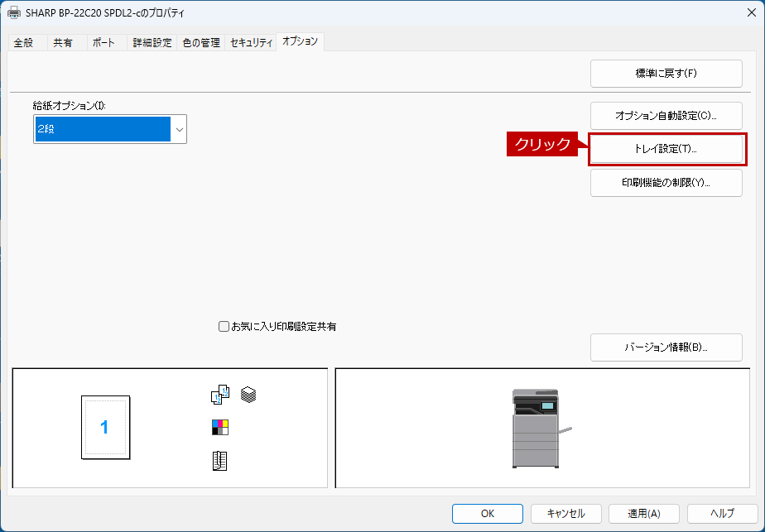Image resolution: width=765 pixels, height=532 pixels.
Task: Enable お気に入り印刷設定共有 checkbox
Action: [x=224, y=326]
